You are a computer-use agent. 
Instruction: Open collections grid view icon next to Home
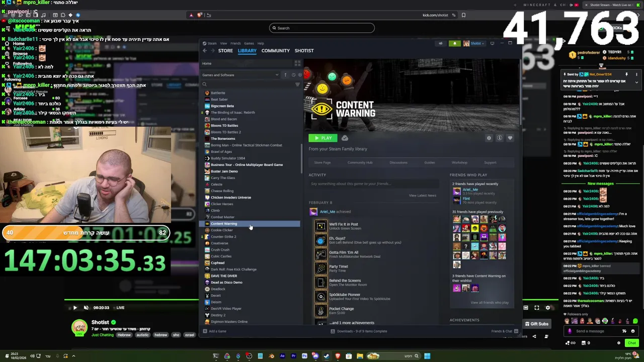click(x=297, y=63)
